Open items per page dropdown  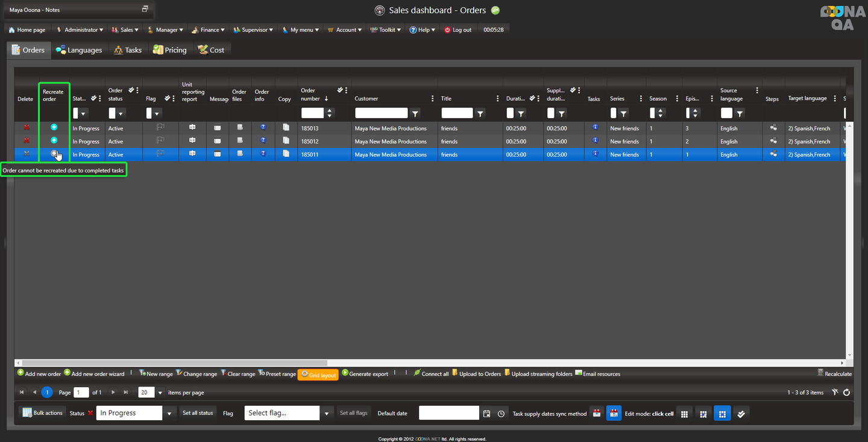click(160, 393)
